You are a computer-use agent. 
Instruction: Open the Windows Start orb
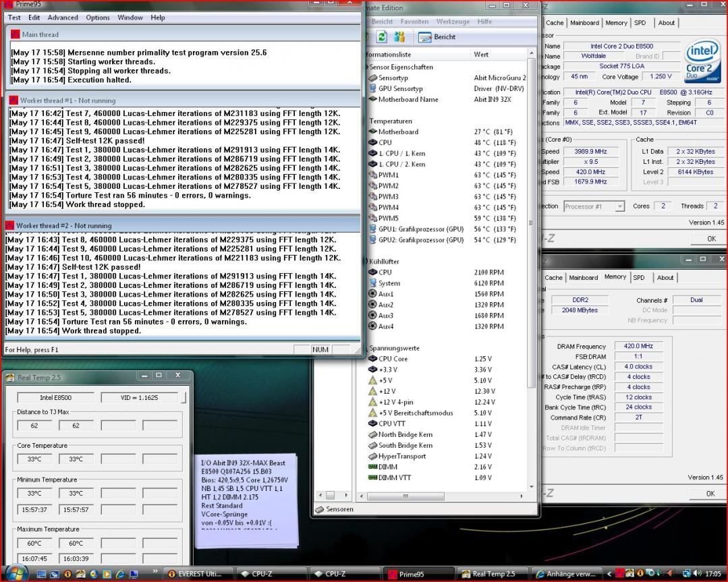[17, 573]
